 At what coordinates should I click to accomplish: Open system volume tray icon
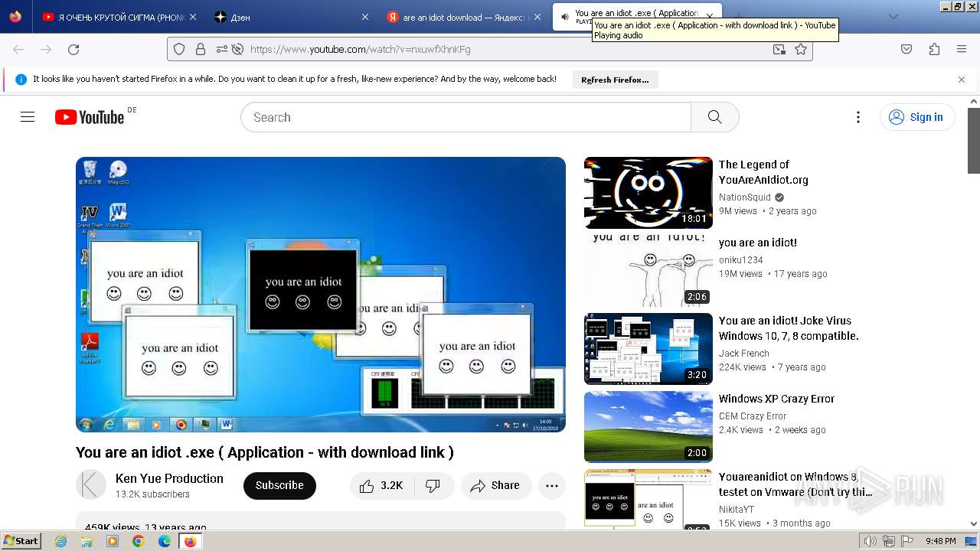pyautogui.click(x=871, y=541)
